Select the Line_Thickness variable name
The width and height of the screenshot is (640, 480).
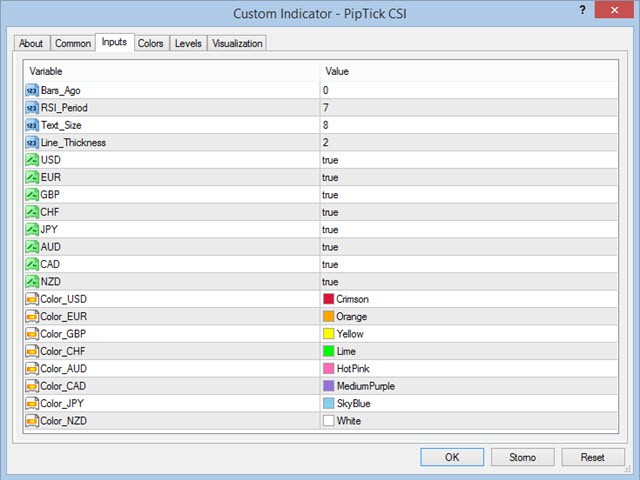pyautogui.click(x=73, y=142)
